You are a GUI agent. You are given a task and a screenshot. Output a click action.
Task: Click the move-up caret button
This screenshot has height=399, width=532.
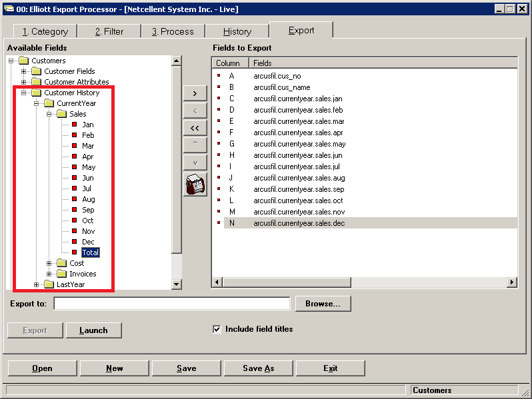(x=195, y=145)
